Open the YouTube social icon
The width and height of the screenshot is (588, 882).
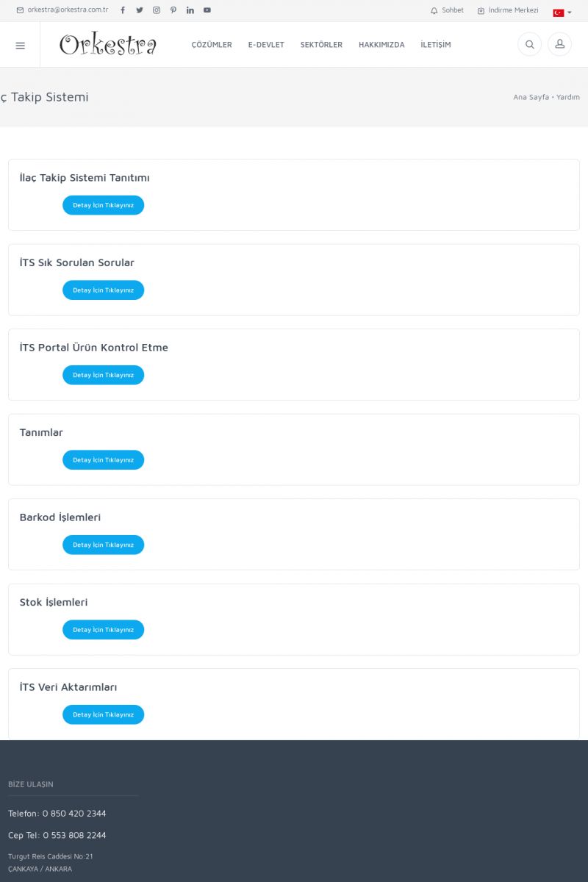coord(207,10)
